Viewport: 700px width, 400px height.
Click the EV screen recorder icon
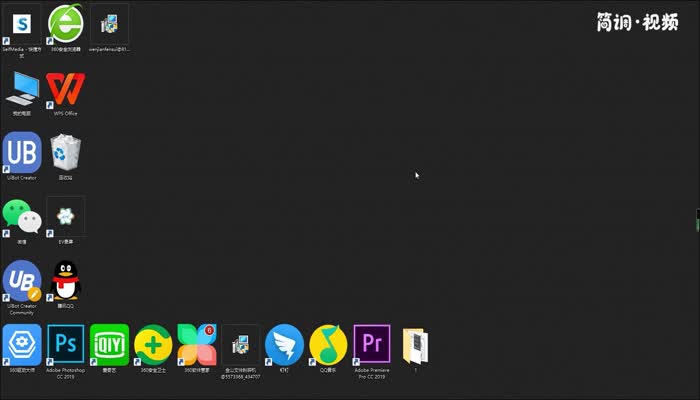click(66, 216)
